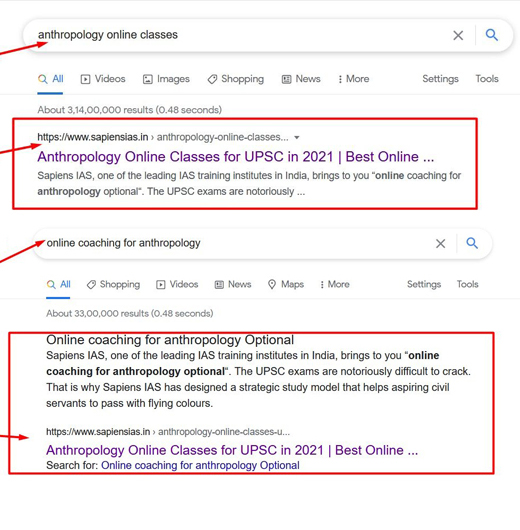
Task: Select the All tab in the first results
Action: pos(51,79)
